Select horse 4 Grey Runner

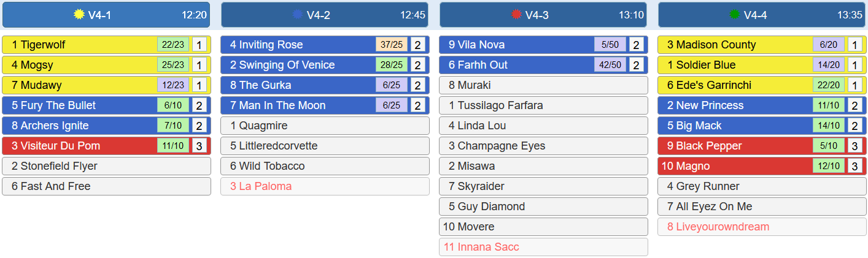[x=762, y=186]
